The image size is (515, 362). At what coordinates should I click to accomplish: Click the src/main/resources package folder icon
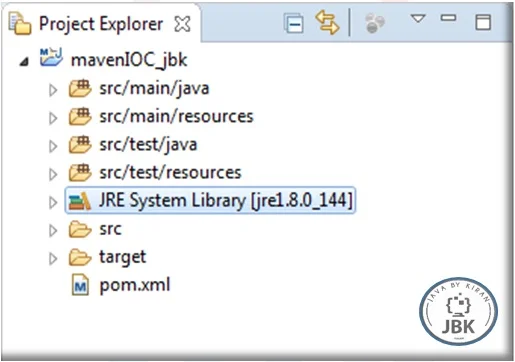80,116
